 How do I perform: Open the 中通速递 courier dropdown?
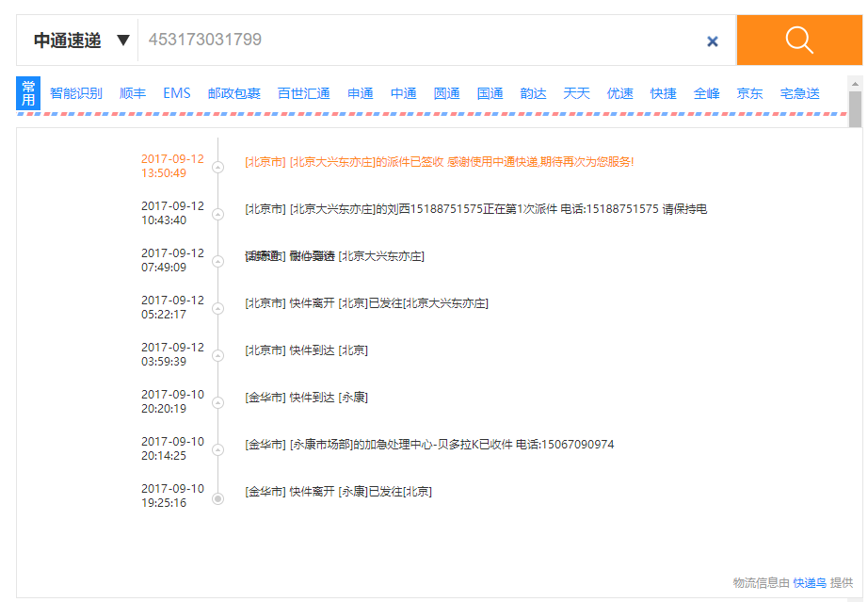(x=81, y=41)
